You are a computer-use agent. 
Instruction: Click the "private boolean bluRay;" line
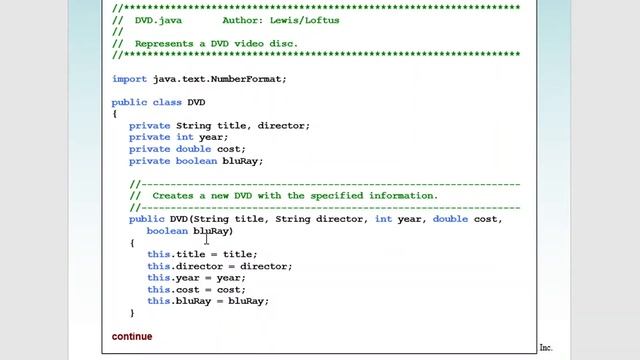coord(196,161)
